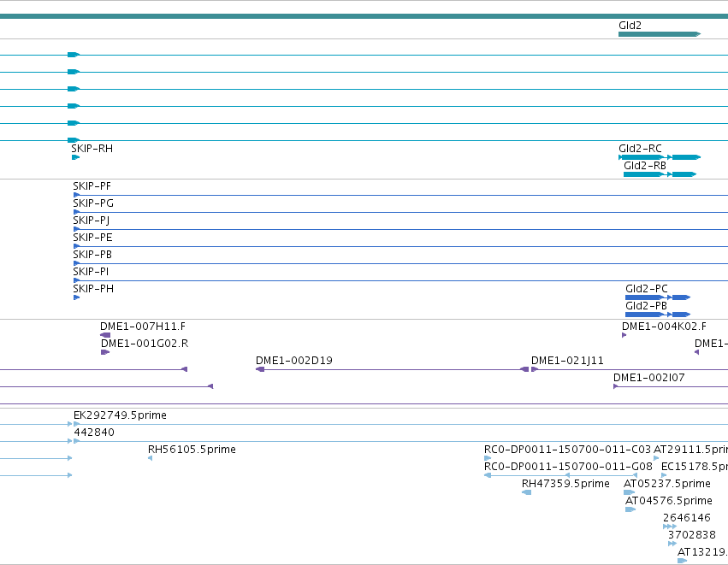Click the EK292749.5prime EST label
Viewport: 728px width, 565px height.
click(120, 415)
